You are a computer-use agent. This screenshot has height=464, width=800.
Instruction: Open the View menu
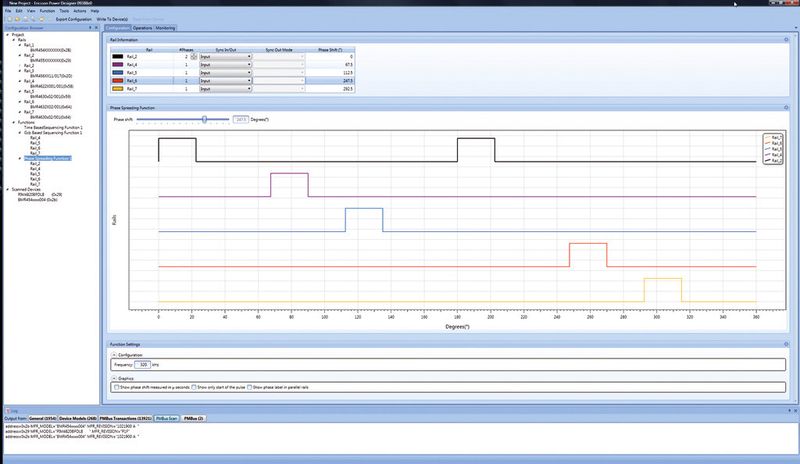(31, 11)
